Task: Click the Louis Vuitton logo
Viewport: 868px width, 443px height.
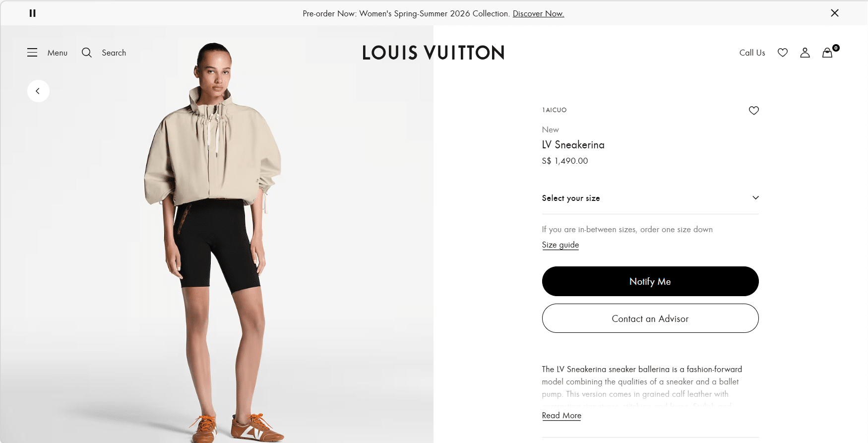Action: point(434,53)
